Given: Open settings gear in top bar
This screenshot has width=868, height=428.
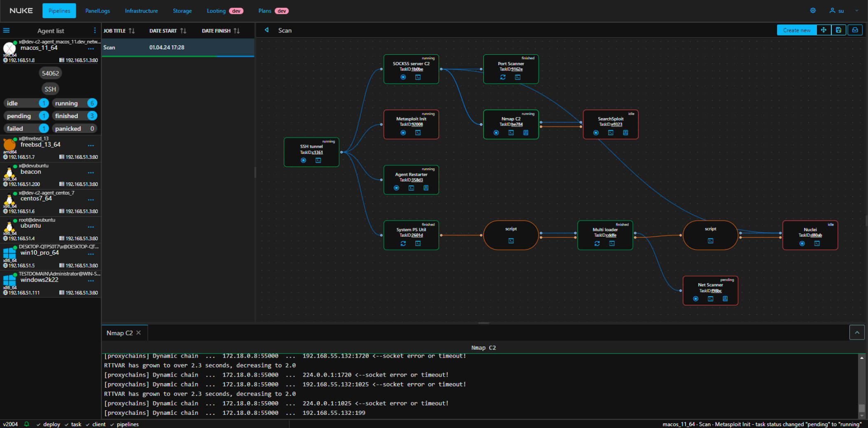Looking at the screenshot, I should pos(813,11).
